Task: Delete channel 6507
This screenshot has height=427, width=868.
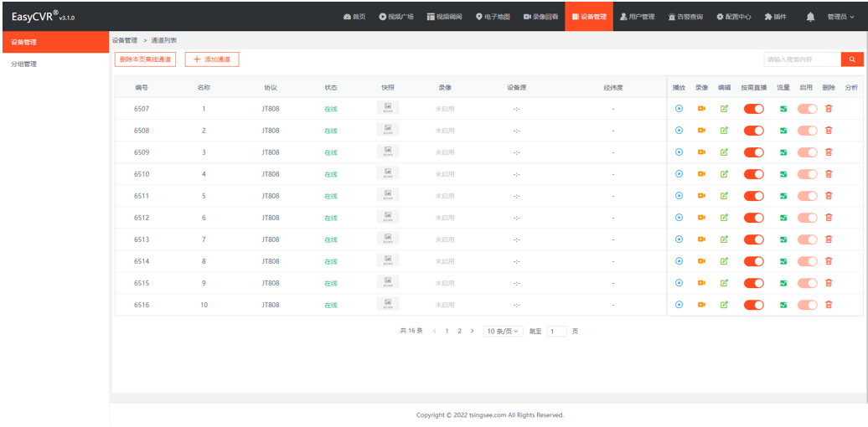Action: coord(829,109)
